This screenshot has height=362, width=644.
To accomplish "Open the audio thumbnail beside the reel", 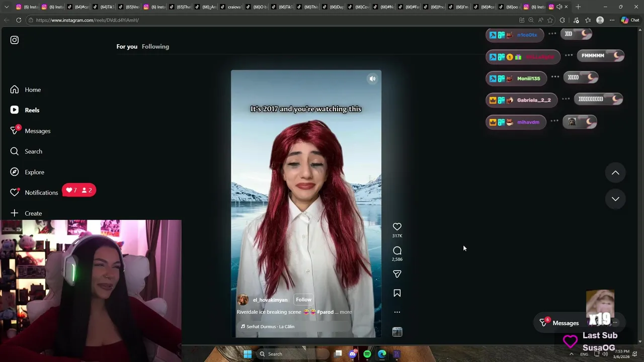I will click(397, 332).
